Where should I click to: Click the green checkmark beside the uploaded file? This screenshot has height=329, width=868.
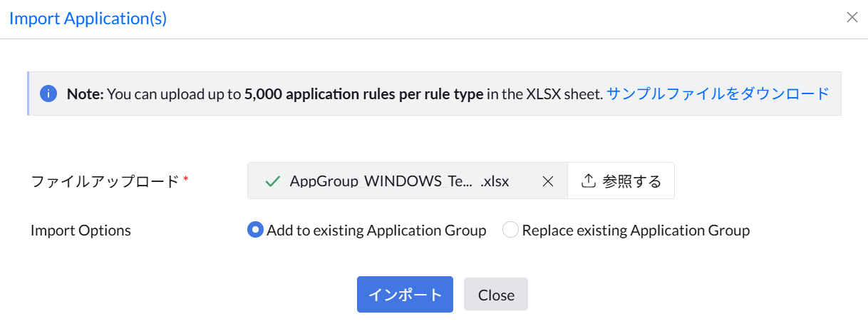(272, 181)
